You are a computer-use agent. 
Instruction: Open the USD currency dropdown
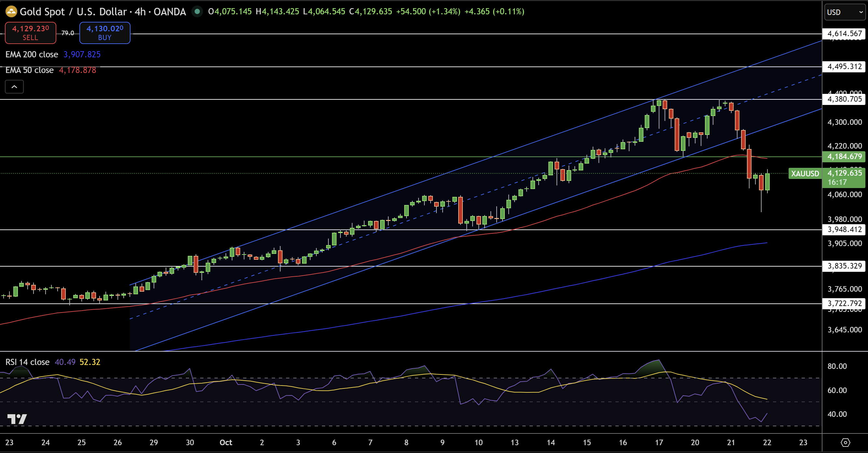(x=845, y=12)
